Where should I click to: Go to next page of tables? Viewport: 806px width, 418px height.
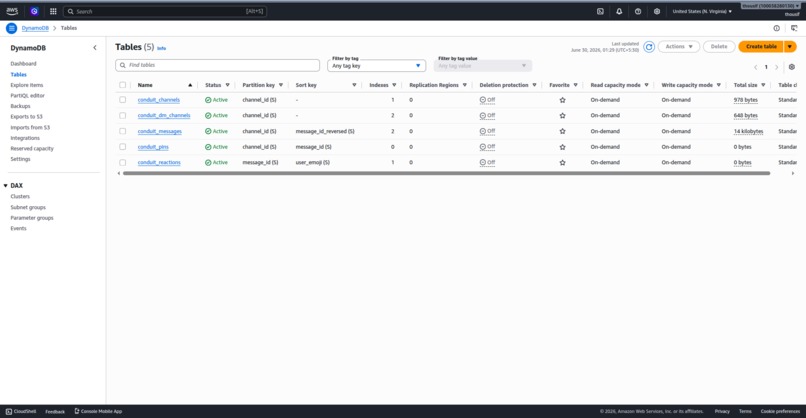(777, 67)
